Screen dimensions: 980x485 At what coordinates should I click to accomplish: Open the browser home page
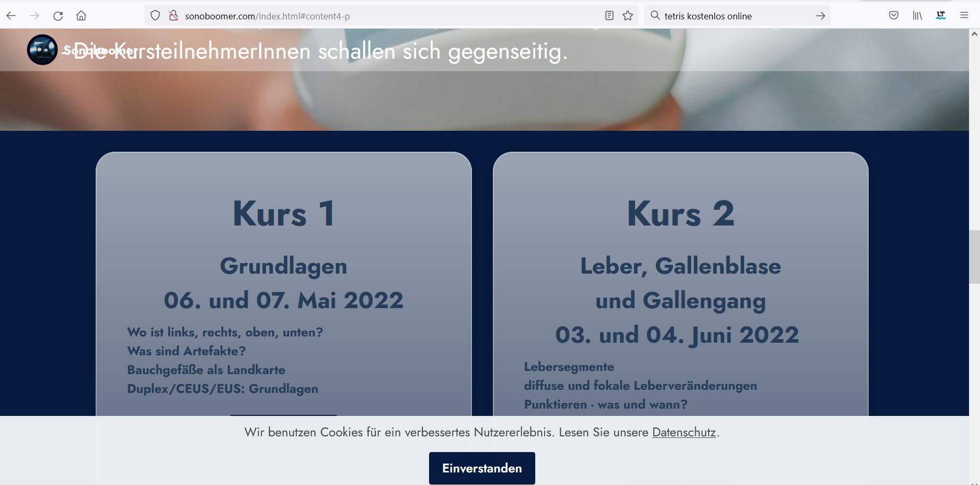[x=81, y=16]
